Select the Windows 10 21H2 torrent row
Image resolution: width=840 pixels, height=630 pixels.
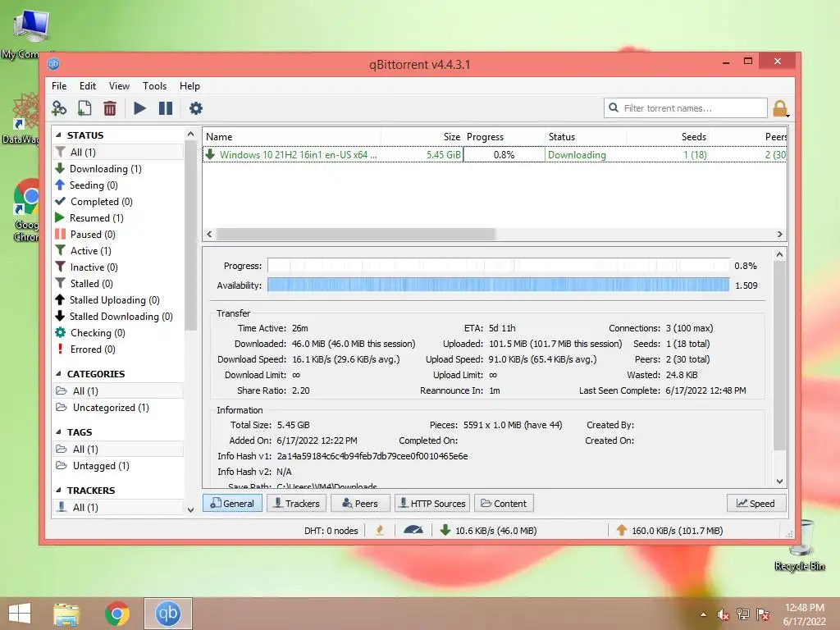coord(495,154)
